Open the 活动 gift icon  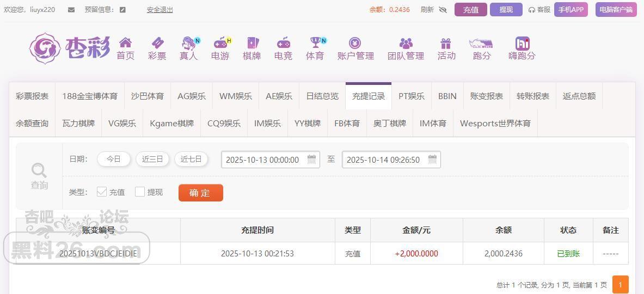[x=446, y=43]
